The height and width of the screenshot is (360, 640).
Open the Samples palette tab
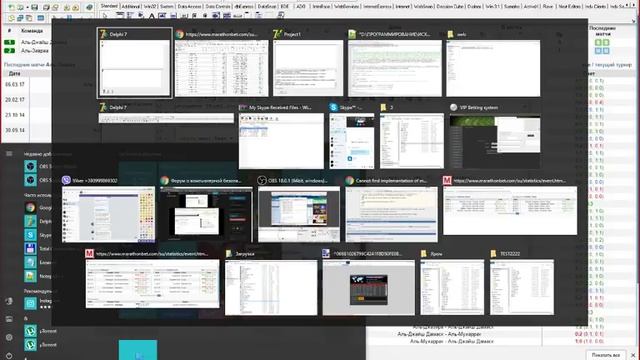click(511, 7)
